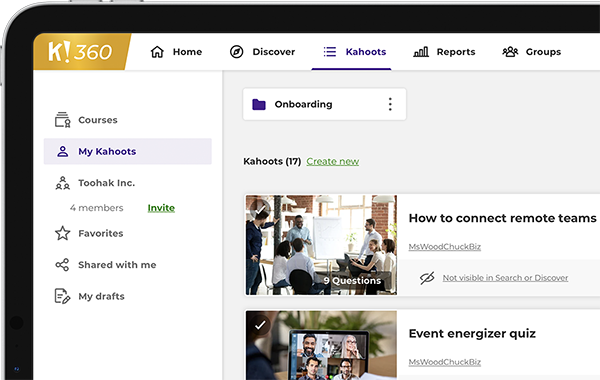The image size is (600, 380).
Task: Open the Onboarding folder
Action: [x=324, y=104]
